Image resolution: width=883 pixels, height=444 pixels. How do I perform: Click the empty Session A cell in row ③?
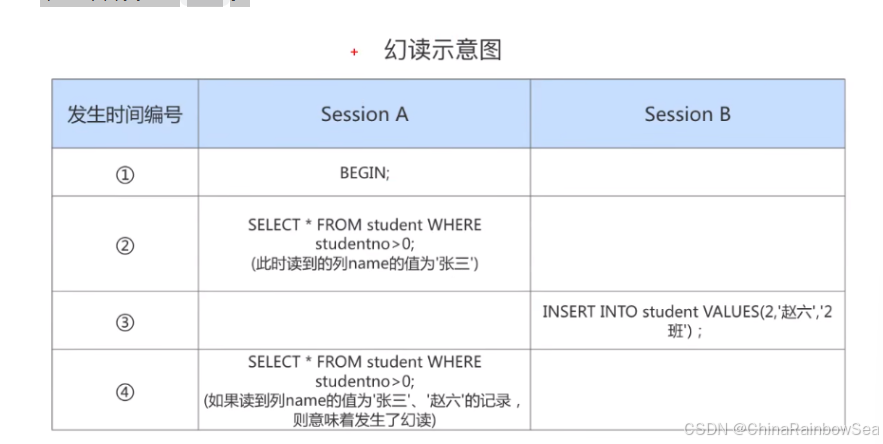click(x=364, y=322)
